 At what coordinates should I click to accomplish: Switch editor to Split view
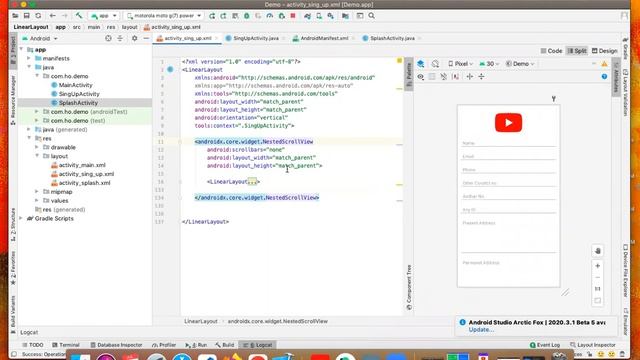tap(577, 51)
